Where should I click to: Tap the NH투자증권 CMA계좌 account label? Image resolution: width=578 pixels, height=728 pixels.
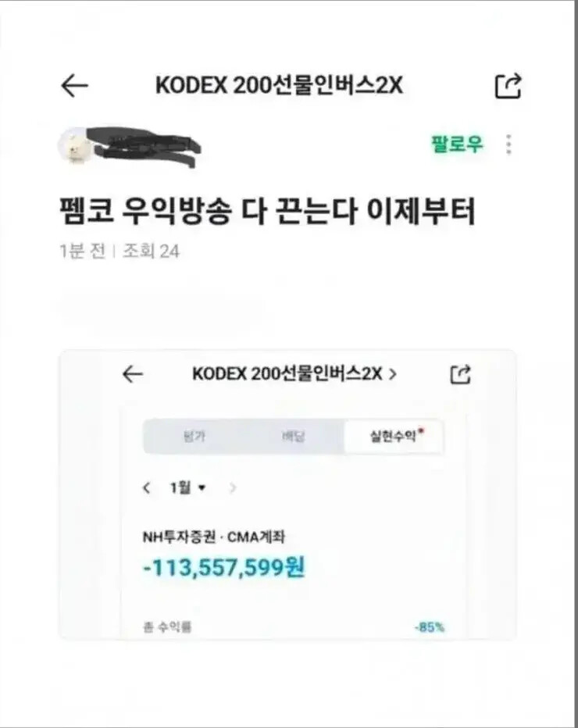pos(213,537)
